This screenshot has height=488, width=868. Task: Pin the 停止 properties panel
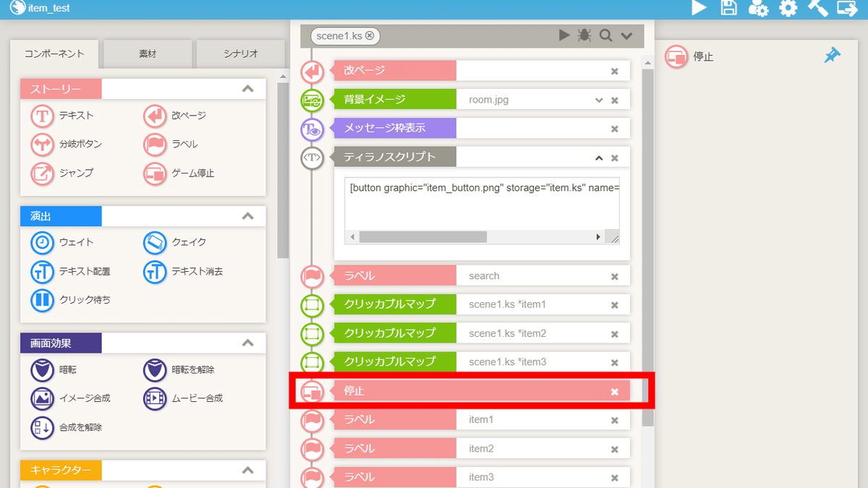(833, 55)
